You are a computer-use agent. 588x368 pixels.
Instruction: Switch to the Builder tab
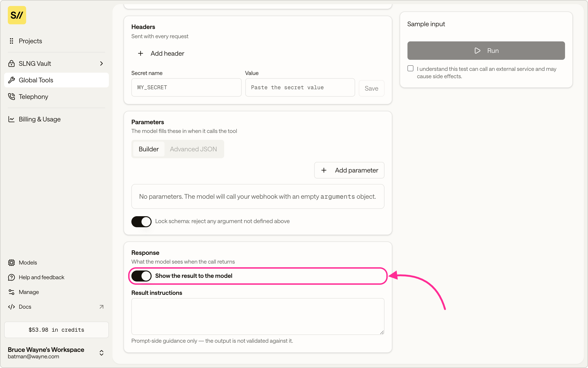(149, 149)
